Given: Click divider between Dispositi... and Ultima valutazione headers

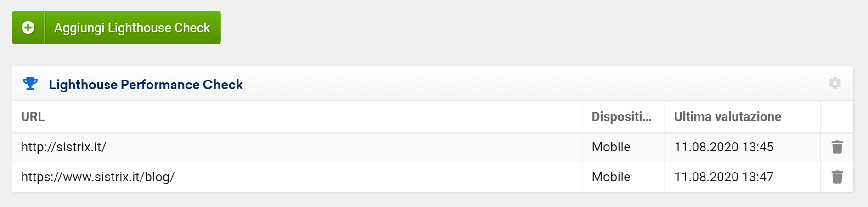Looking at the screenshot, I should click(x=665, y=117).
